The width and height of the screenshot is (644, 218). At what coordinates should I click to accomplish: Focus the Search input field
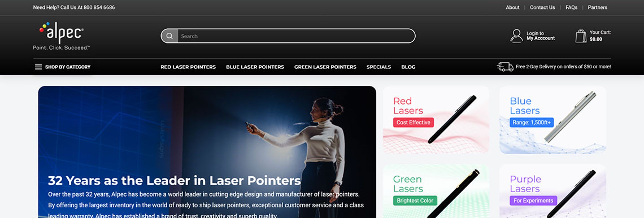tap(296, 36)
